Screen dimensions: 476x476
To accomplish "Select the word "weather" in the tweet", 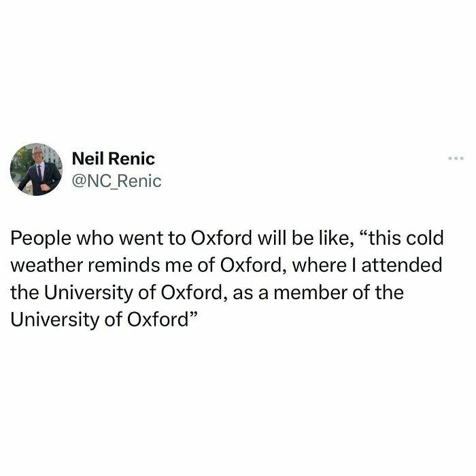I will point(43,266).
